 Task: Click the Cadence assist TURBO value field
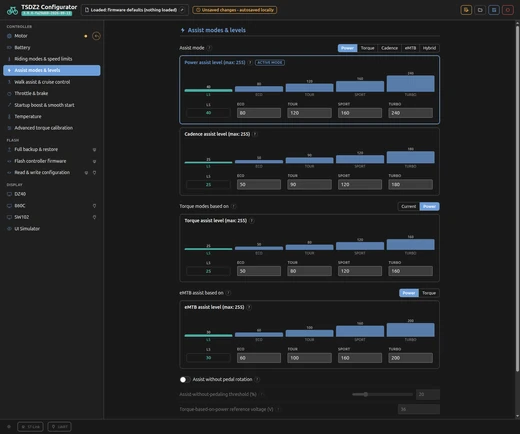410,185
